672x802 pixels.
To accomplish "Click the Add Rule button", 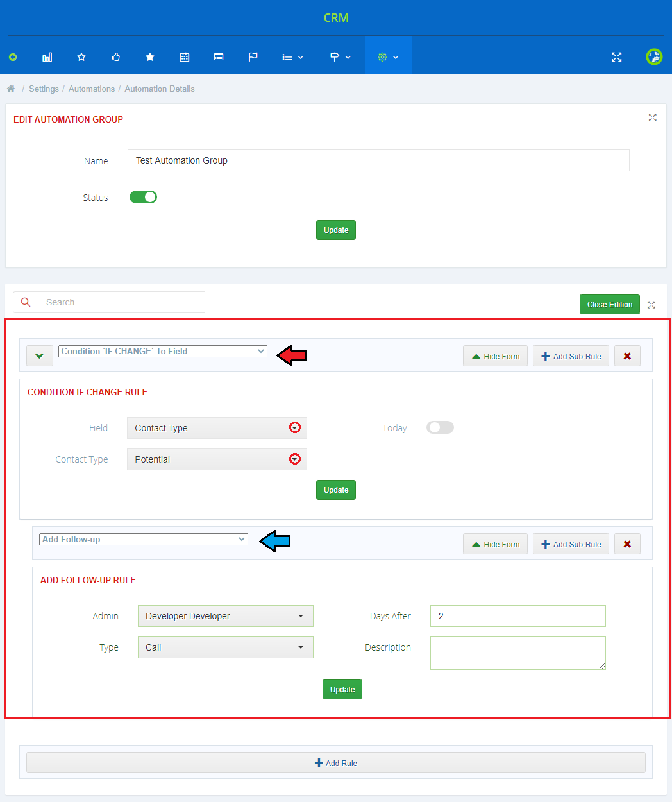I will [336, 763].
